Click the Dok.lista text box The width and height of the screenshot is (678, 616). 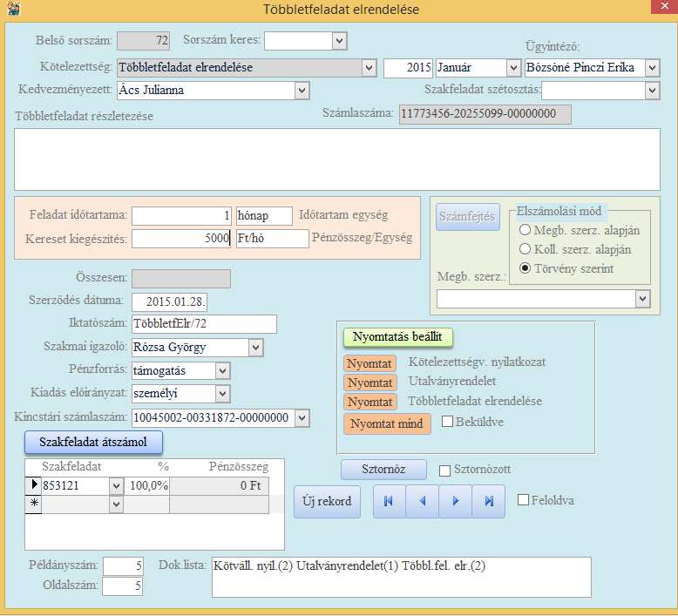pos(402,577)
